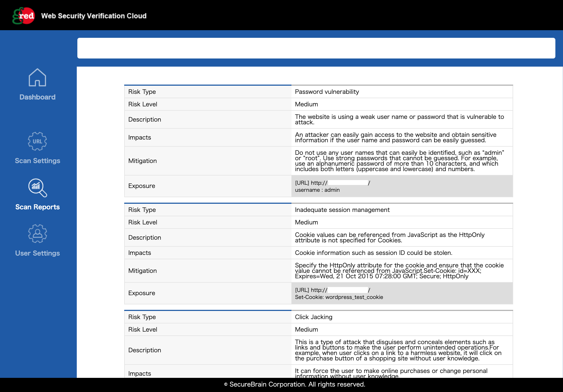This screenshot has width=563, height=392.
Task: Select Scan Reports label in sidebar
Action: click(x=38, y=207)
